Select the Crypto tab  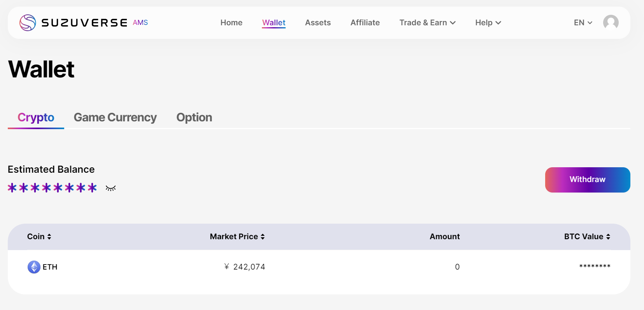point(36,117)
